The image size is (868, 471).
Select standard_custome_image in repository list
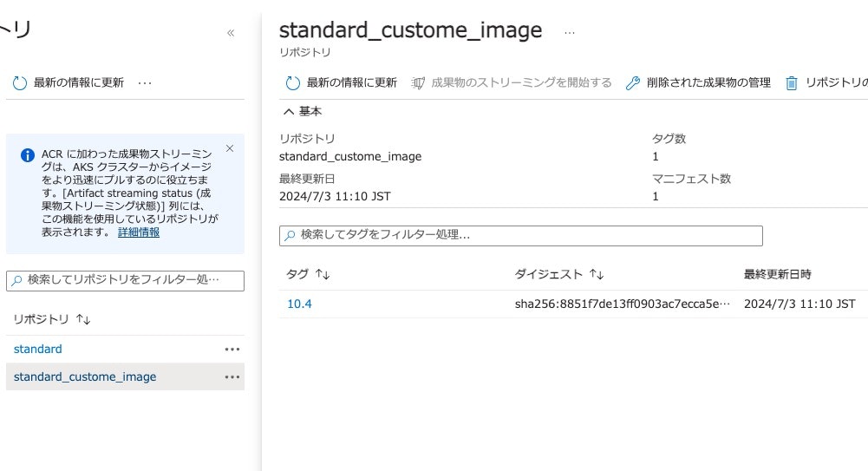[x=85, y=377]
